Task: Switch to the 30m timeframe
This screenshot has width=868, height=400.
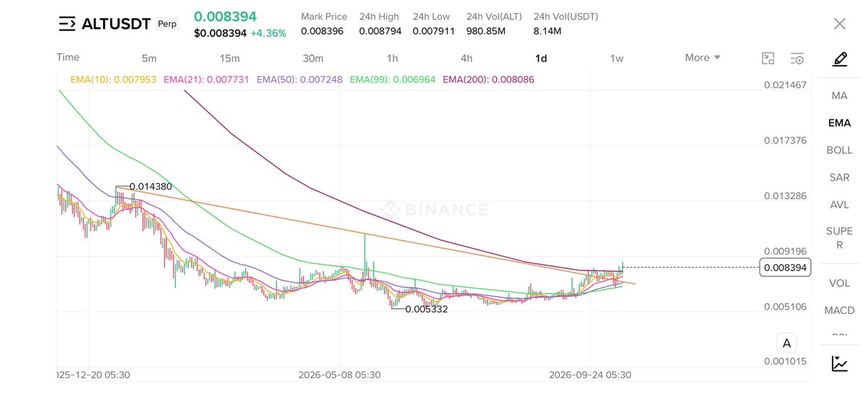Action: [x=312, y=58]
